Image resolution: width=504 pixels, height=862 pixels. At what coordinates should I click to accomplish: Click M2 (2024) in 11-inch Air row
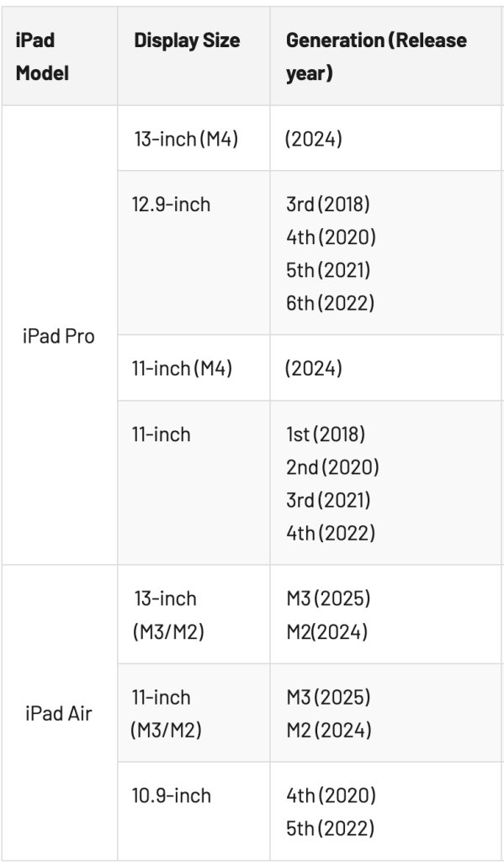pyautogui.click(x=329, y=730)
